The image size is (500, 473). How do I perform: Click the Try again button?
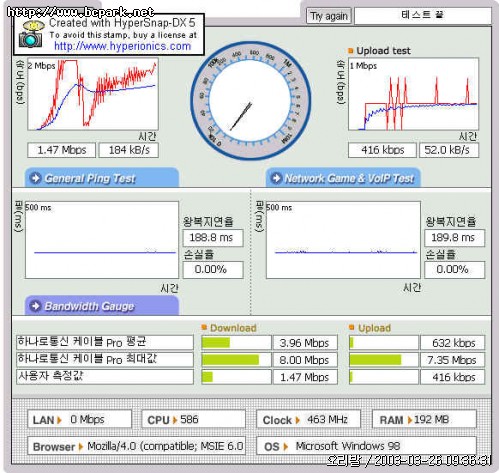point(329,16)
